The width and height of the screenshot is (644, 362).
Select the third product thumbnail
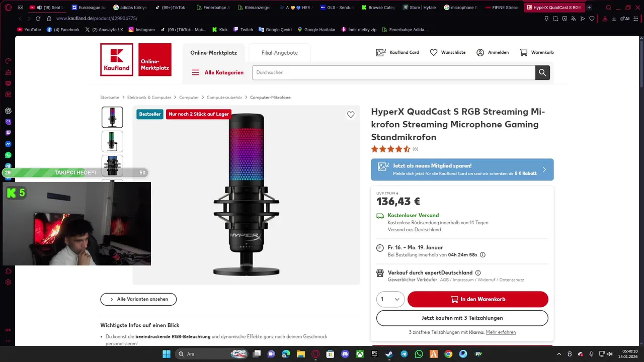[112, 165]
